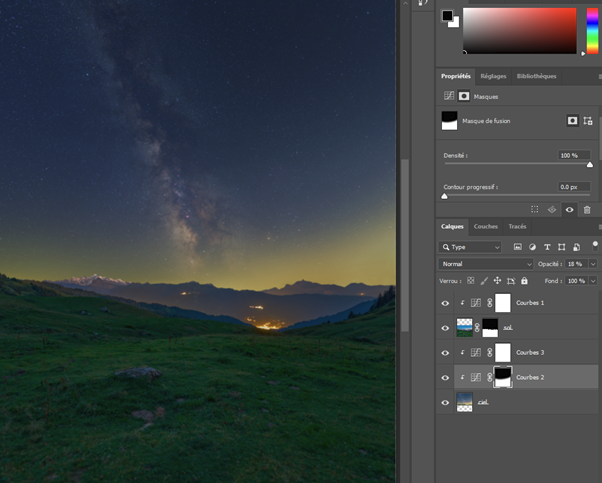
Task: Click the Curves adjustment icon on Courbes 3
Action: [476, 352]
